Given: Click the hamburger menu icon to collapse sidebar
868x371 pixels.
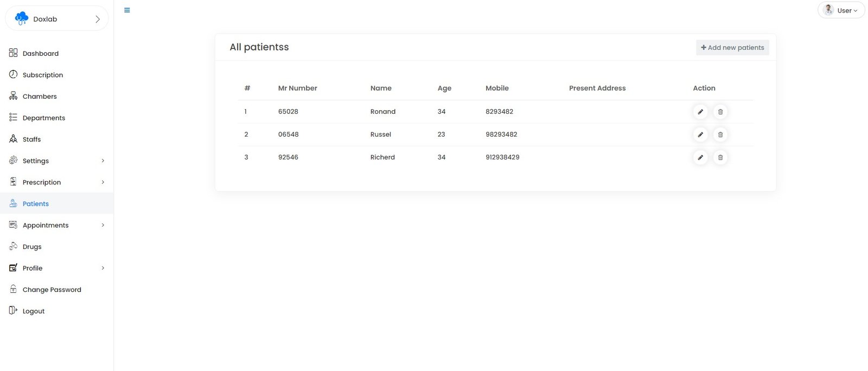Looking at the screenshot, I should click(127, 10).
